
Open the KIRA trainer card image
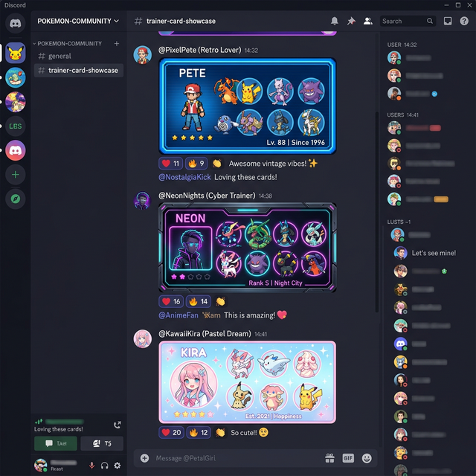click(x=248, y=382)
